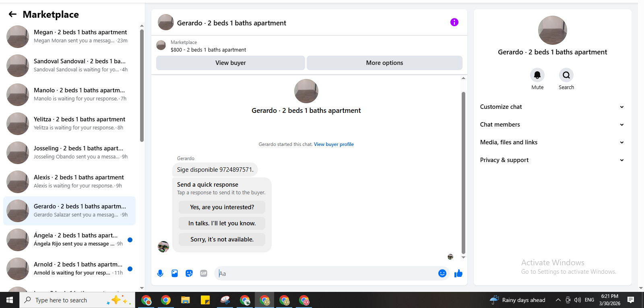The image size is (644, 308).
Task: Follow the View buyer profile link
Action: click(334, 144)
